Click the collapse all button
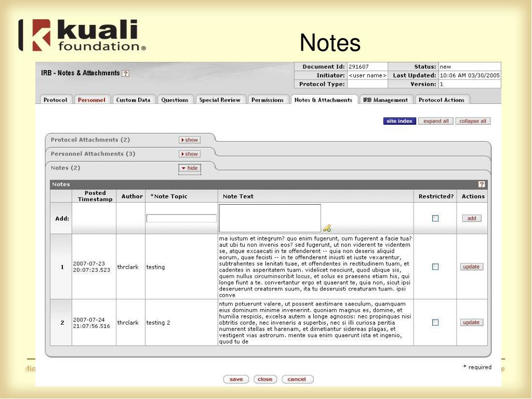The image size is (532, 399). pos(473,121)
